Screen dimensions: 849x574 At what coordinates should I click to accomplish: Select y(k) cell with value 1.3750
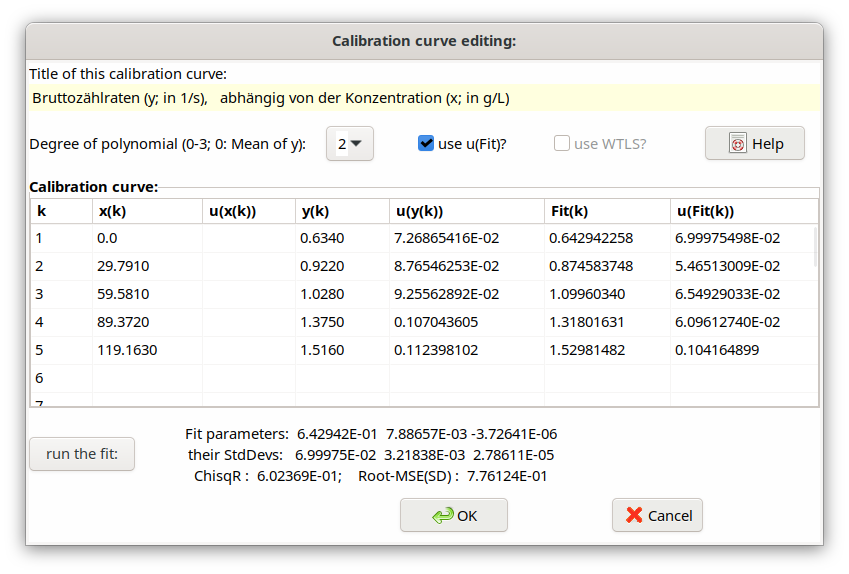click(342, 322)
